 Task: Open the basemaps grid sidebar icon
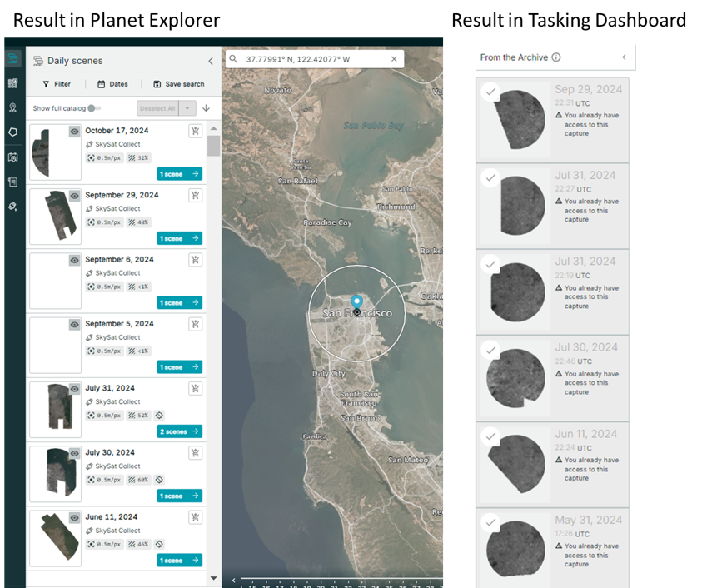[12, 83]
